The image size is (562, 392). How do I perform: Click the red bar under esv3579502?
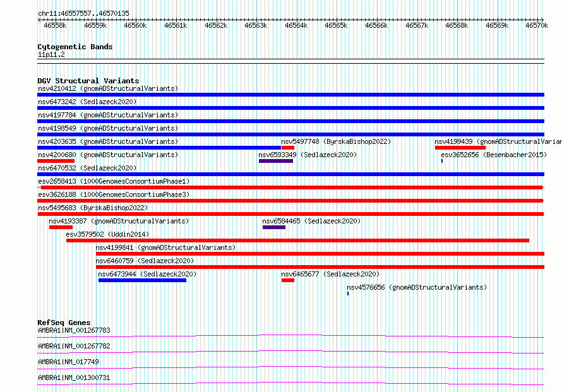[x=298, y=241]
